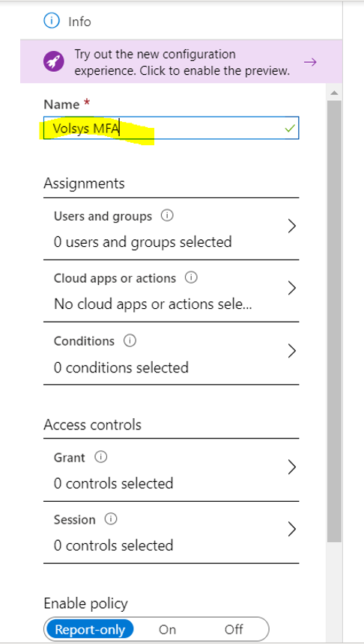The height and width of the screenshot is (644, 364).
Task: Show info tooltip for Grant
Action: (x=101, y=457)
